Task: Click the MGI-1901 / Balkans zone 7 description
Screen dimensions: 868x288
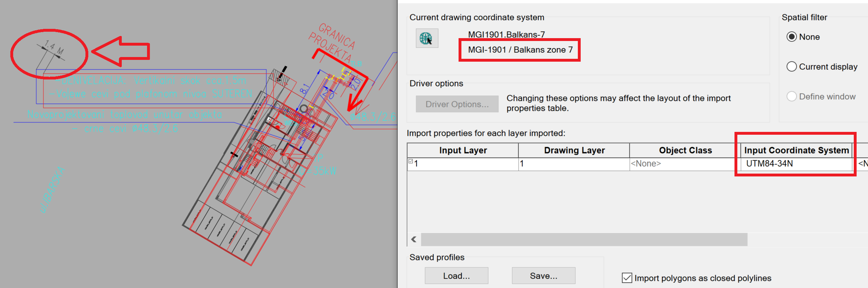Action: pyautogui.click(x=520, y=50)
